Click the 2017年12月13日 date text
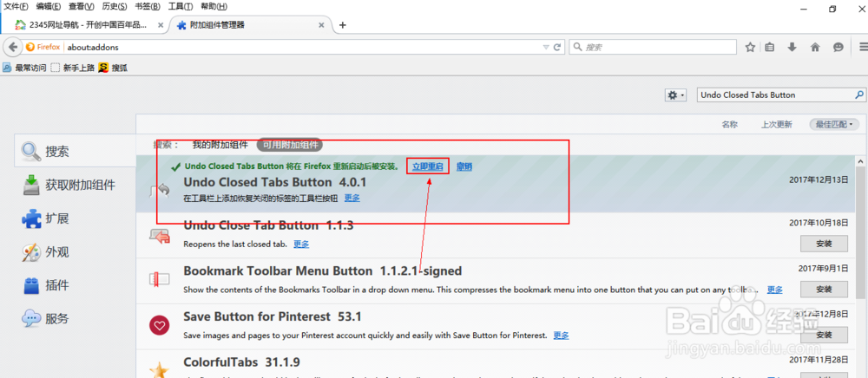868x378 pixels. click(x=819, y=179)
